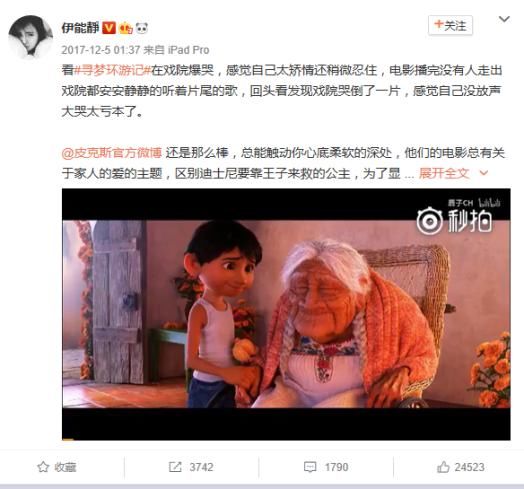524x489 pixels.
Task: Favorite the post with star icon
Action: click(x=43, y=467)
